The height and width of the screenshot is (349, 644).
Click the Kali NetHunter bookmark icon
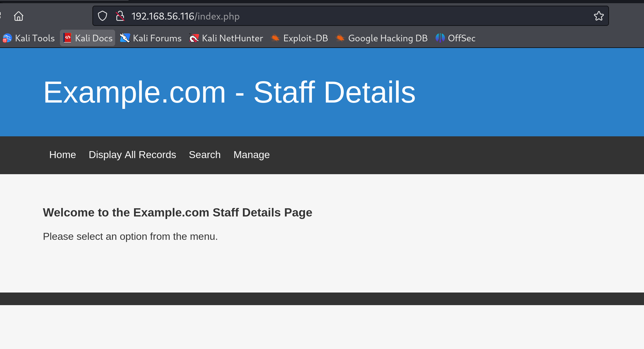(194, 38)
